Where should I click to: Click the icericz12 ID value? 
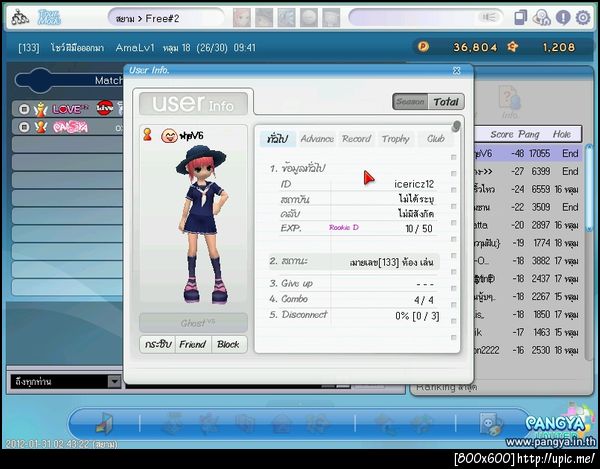pyautogui.click(x=414, y=184)
